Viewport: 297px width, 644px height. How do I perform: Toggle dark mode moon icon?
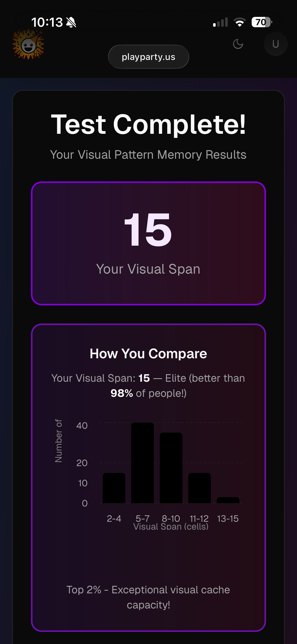click(x=238, y=44)
